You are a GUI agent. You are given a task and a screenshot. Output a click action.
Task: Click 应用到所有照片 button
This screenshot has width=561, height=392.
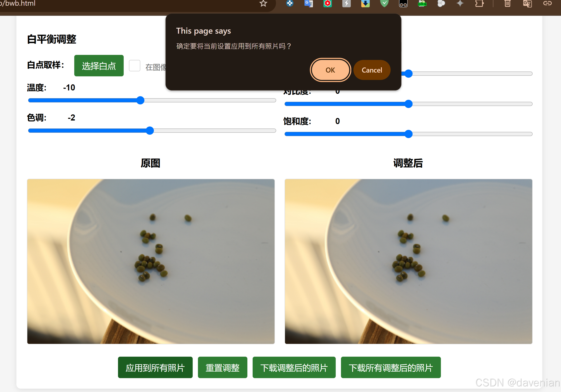(x=155, y=368)
